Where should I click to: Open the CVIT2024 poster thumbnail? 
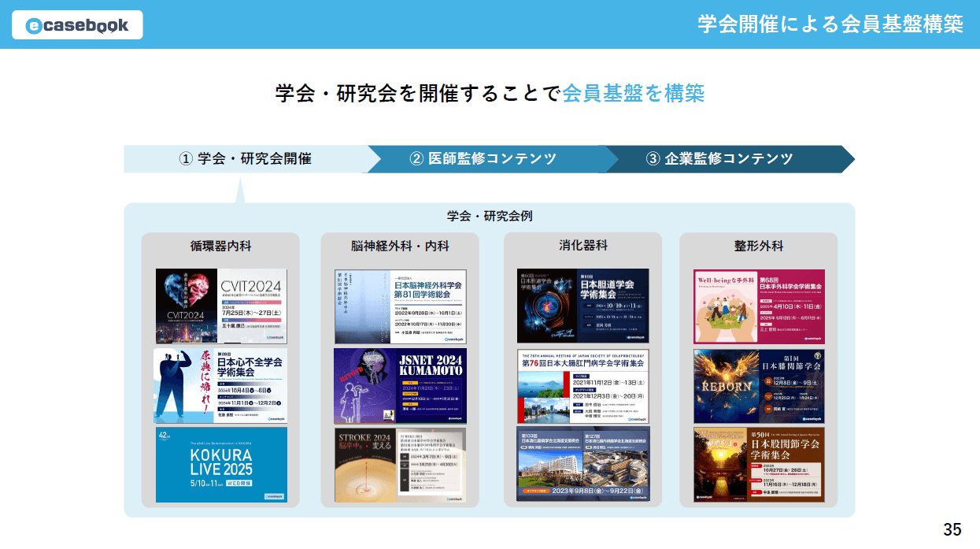(220, 304)
